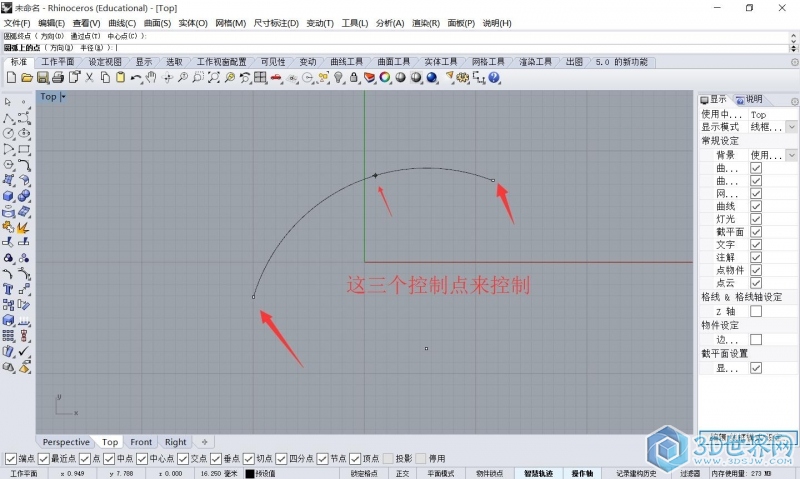Screen dimensions: 800x479
Task: Click the red car icon in toolbar
Action: click(x=277, y=78)
